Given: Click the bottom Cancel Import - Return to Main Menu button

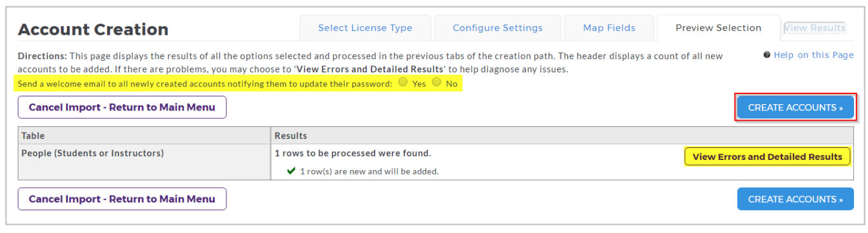Looking at the screenshot, I should [122, 199].
